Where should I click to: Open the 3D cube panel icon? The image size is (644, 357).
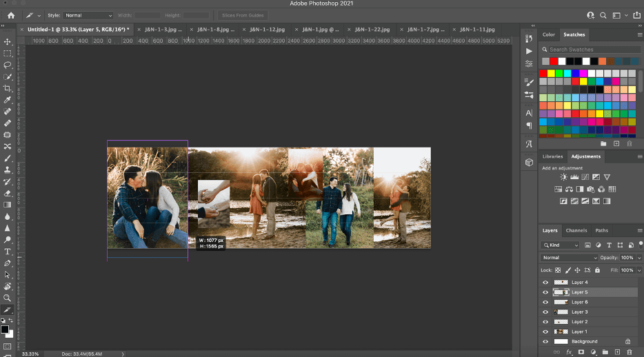tap(529, 162)
